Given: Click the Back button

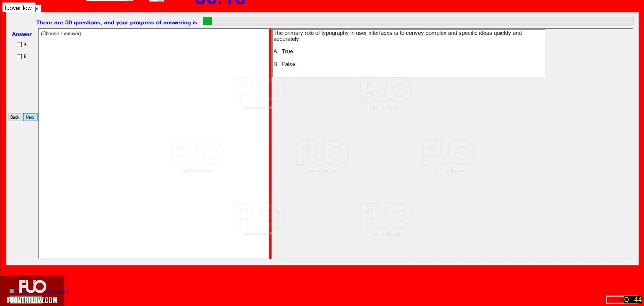Looking at the screenshot, I should click(x=15, y=117).
